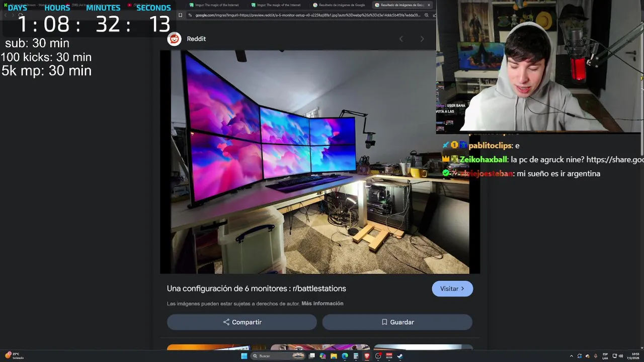Click the microphone tray icon
Screen dimensions: 644x362
(x=596, y=356)
